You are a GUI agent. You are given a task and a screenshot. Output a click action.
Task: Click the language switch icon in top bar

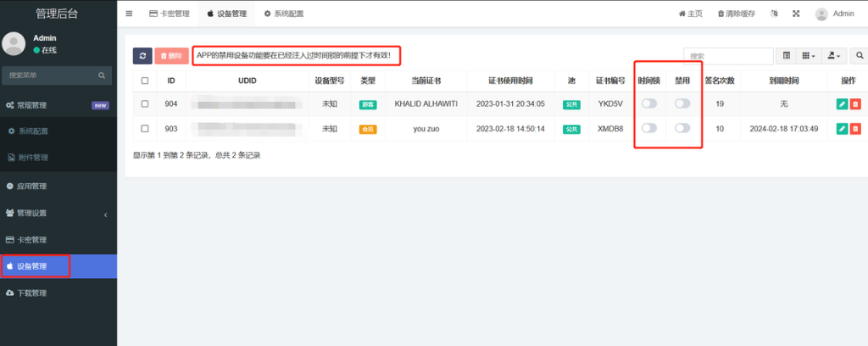coord(774,14)
